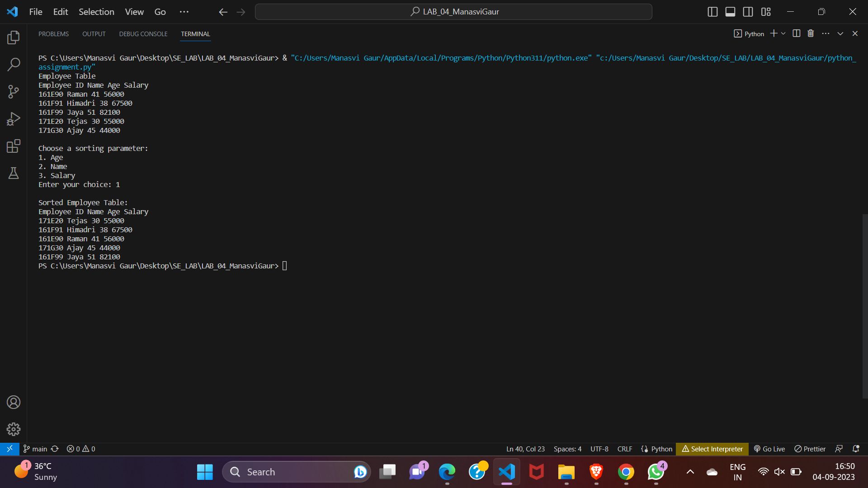
Task: Close the terminal panel
Action: 855,33
